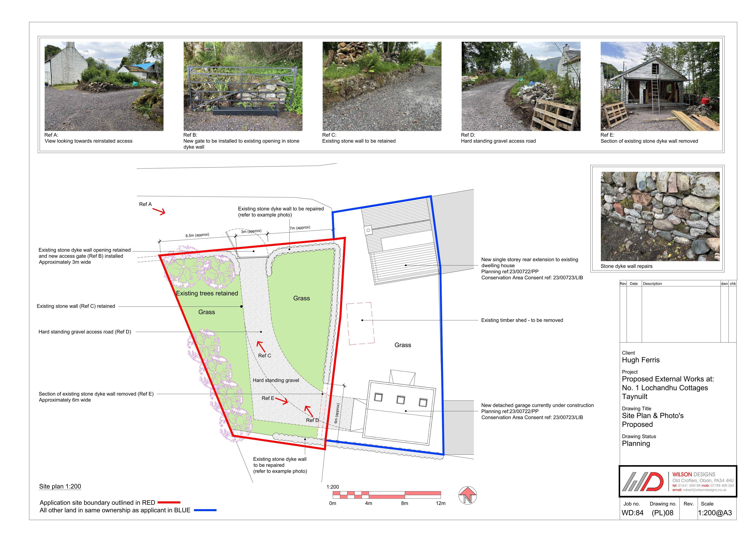Click the Wilson Designs WD logo
This screenshot has width=756, height=535.
tap(642, 482)
